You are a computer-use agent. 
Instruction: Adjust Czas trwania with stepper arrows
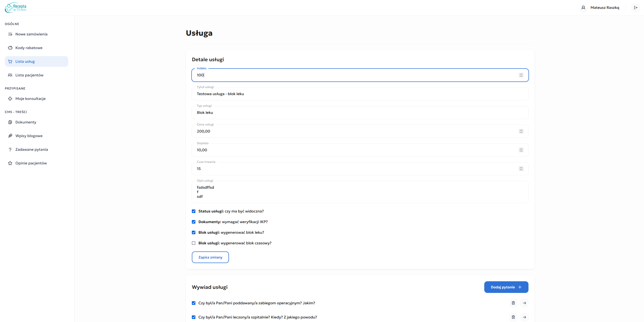521,169
